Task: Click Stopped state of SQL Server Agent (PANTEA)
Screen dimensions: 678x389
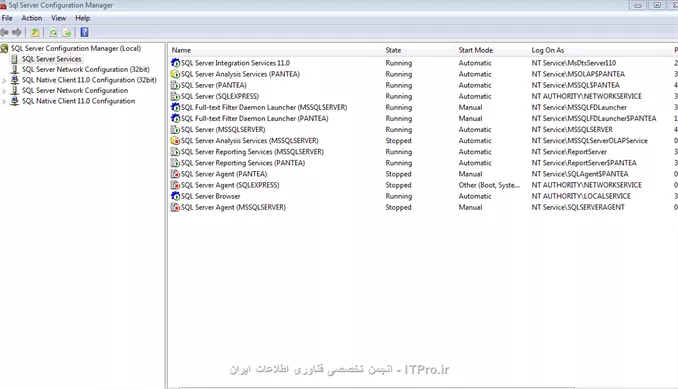Action: coord(398,174)
